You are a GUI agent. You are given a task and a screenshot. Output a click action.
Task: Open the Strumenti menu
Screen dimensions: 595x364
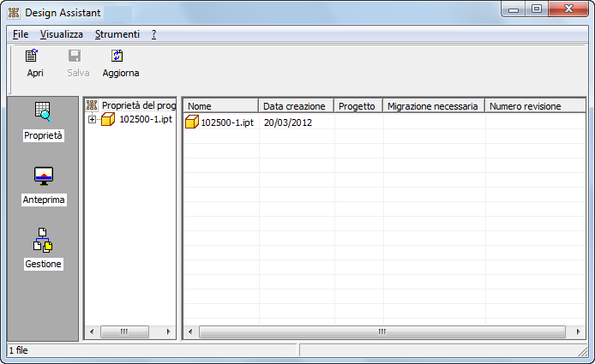tap(117, 34)
